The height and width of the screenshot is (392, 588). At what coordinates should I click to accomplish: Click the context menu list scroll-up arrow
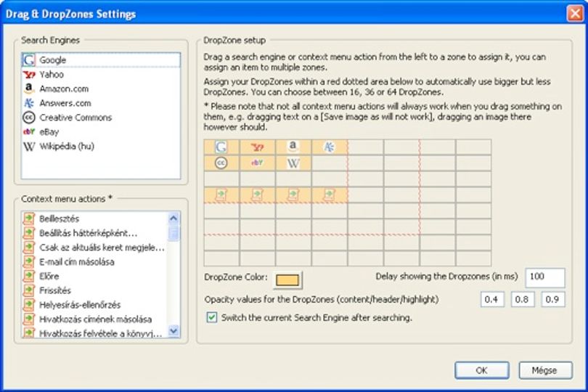click(x=173, y=218)
